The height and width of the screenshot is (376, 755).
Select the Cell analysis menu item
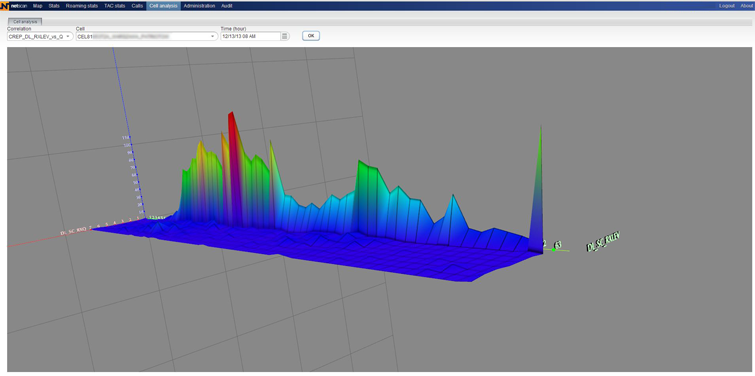point(164,6)
